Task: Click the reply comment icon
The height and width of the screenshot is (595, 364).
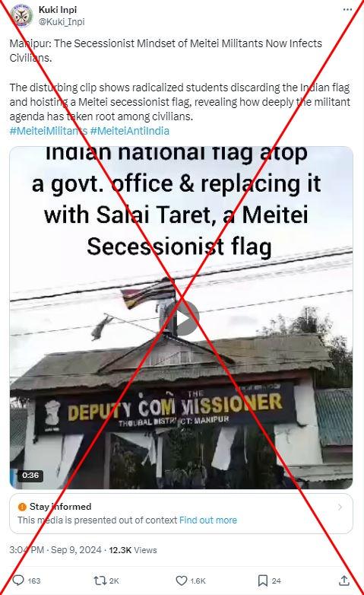Action: point(18,581)
